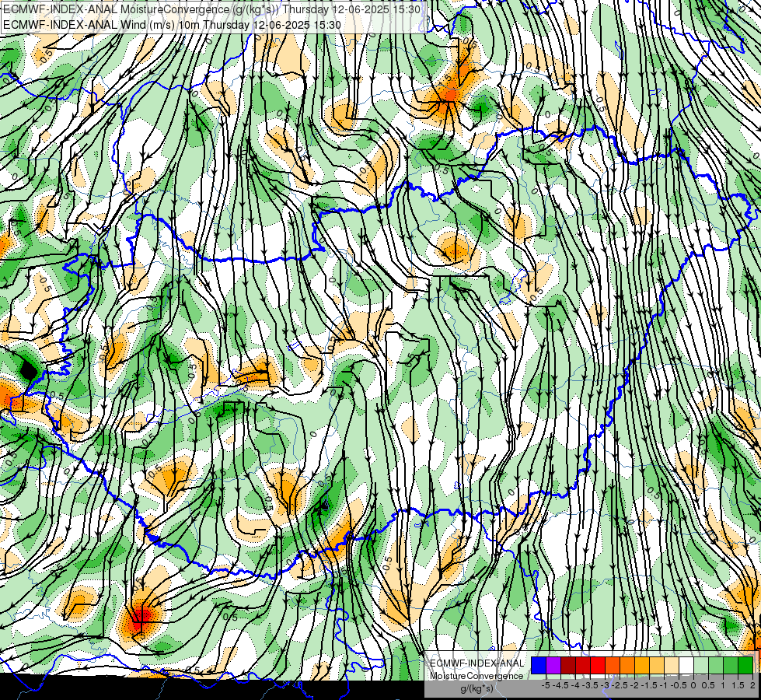Click the '2' tick label at the legend's end
The width and height of the screenshot is (761, 700).
(752, 685)
